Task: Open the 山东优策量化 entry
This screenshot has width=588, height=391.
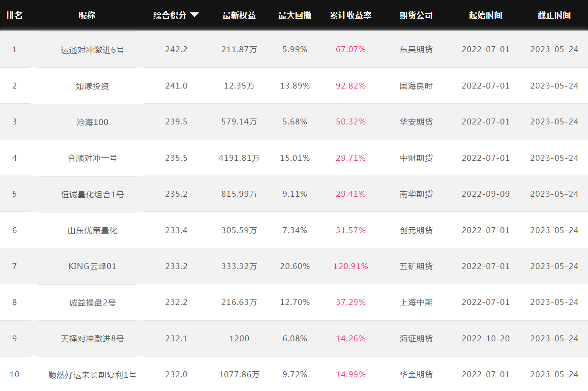Action: (92, 230)
